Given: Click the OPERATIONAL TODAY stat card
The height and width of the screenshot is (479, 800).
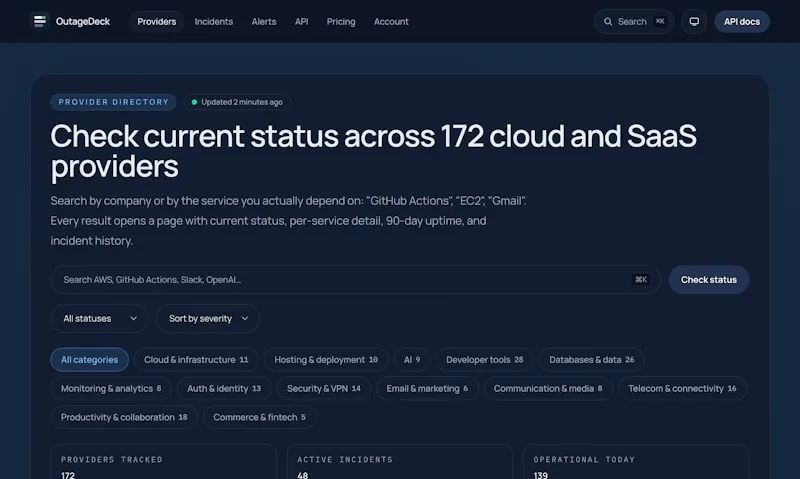Looking at the screenshot, I should [636, 462].
